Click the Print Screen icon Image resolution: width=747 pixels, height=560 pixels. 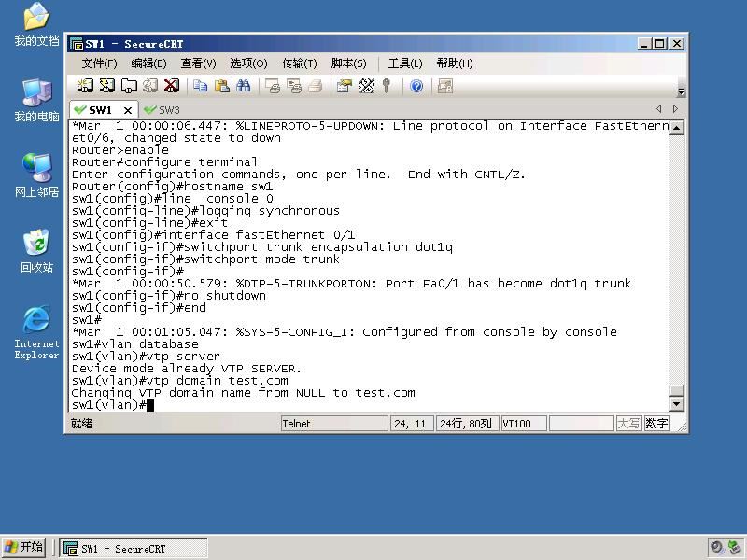coord(273,86)
